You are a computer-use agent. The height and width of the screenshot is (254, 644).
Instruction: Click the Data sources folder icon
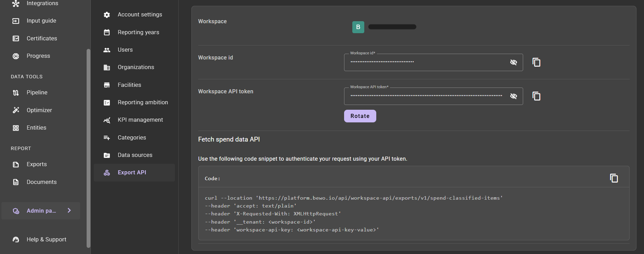[107, 155]
